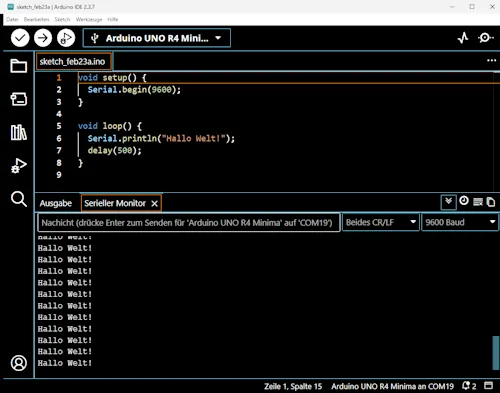Open the Serial Monitor magnifier icon
Screen dimensions: 500x393
pos(486,38)
